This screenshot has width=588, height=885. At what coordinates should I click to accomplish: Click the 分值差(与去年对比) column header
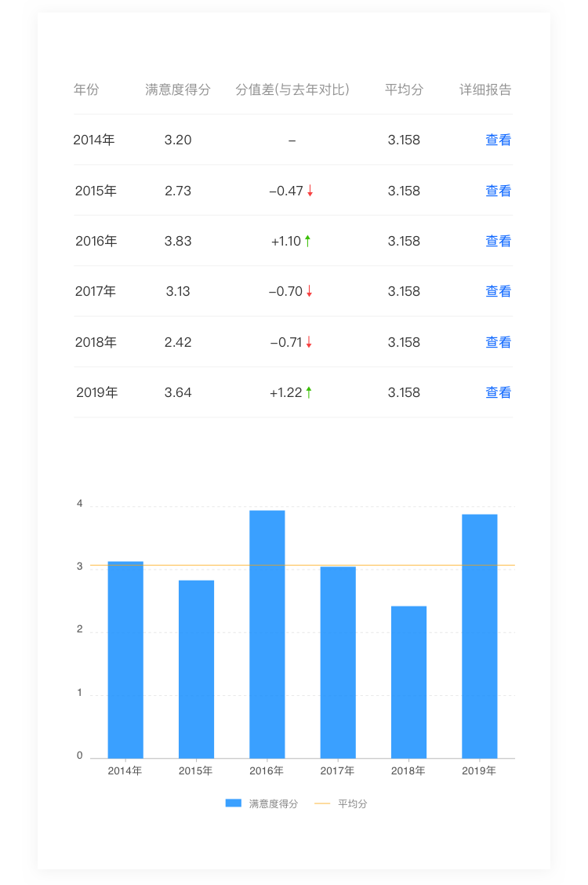[292, 89]
